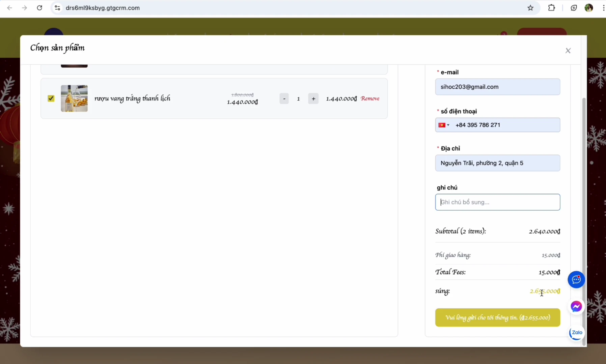Click the e-mail input field
Screen dimensions: 606x364
497,87
